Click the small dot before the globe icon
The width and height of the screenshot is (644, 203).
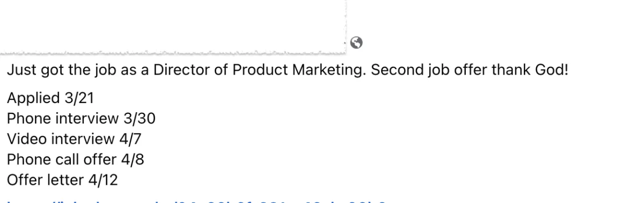tap(347, 44)
